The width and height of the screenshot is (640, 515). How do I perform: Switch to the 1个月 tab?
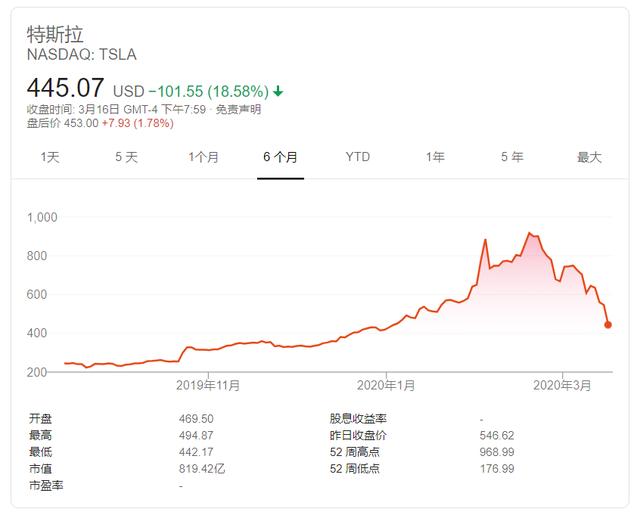coord(203,157)
